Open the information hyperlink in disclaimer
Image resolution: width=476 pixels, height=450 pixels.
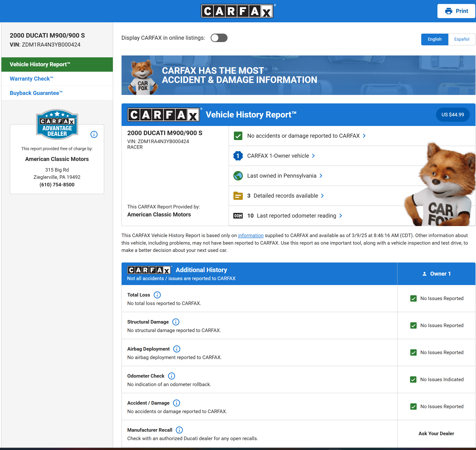(x=251, y=235)
